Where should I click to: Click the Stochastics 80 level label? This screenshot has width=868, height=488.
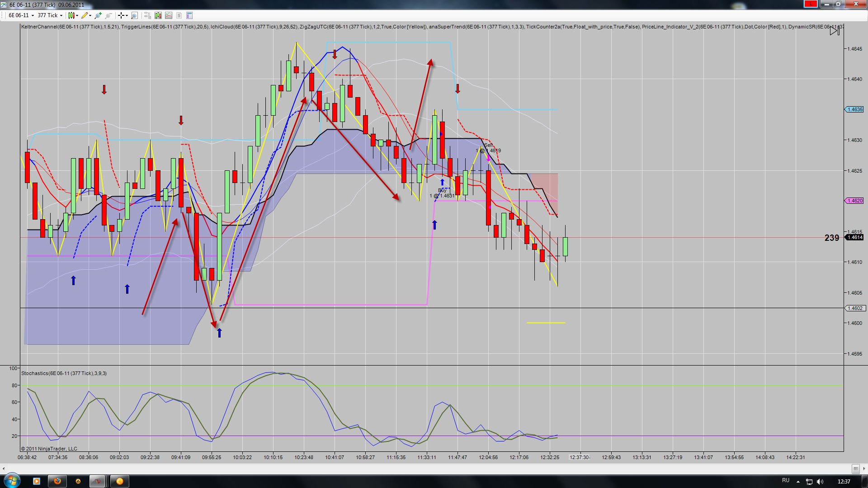pyautogui.click(x=14, y=385)
